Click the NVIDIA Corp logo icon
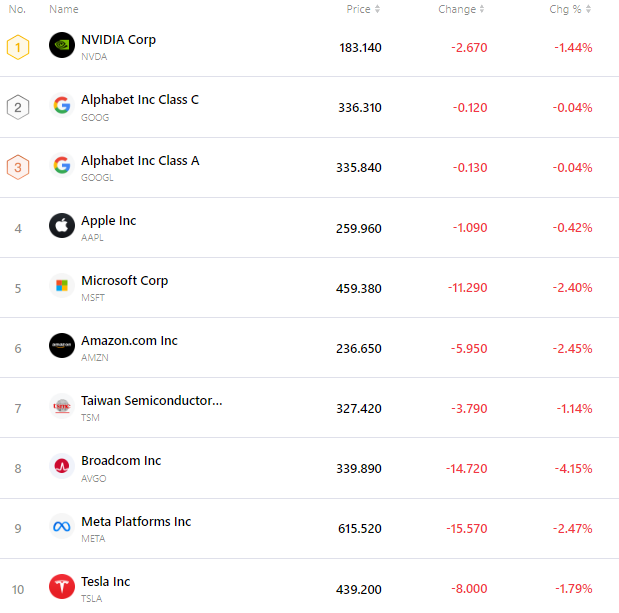Screen dimensions: 619x613 point(62,46)
